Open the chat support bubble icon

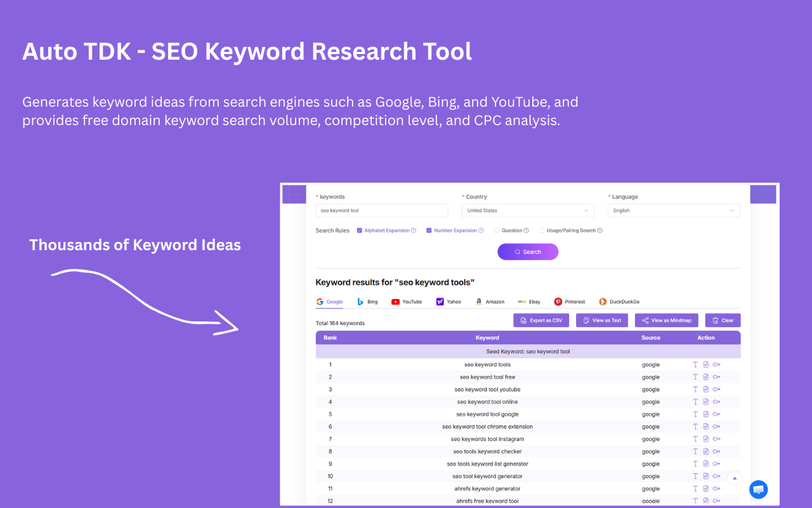[x=758, y=490]
